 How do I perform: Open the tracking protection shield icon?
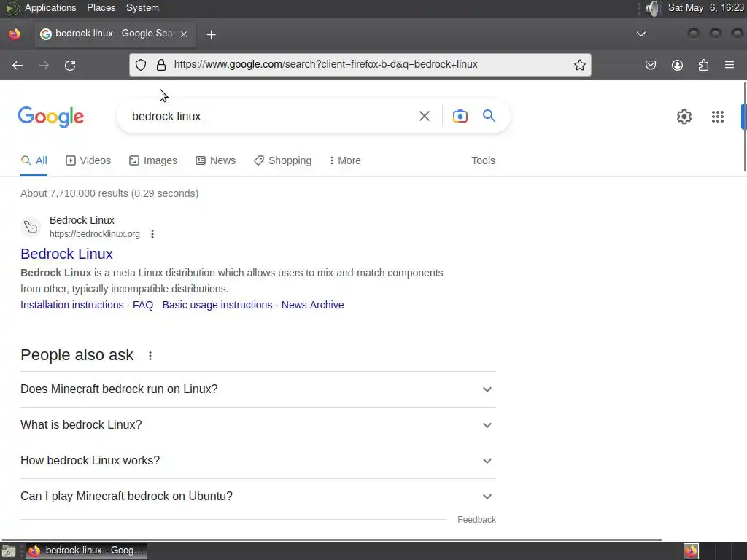pyautogui.click(x=141, y=65)
